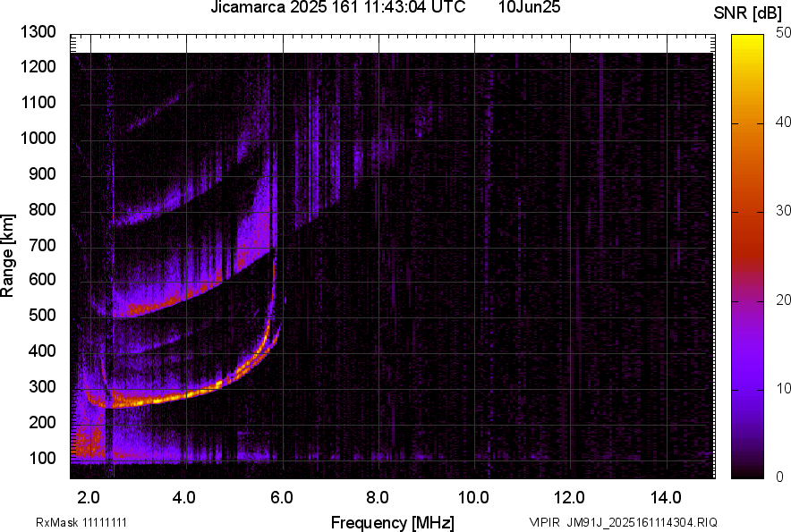Click the '800' range tick label
This screenshot has width=791, height=532.
42,208
